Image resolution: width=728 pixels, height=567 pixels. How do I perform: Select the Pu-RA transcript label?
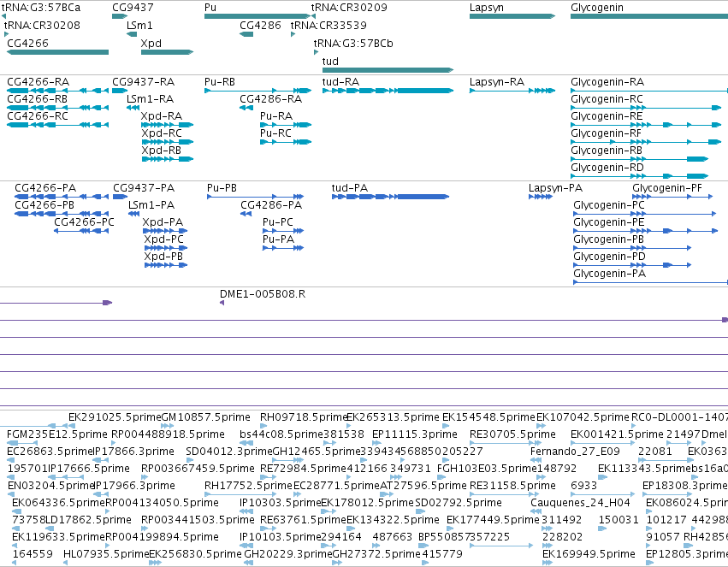276,116
